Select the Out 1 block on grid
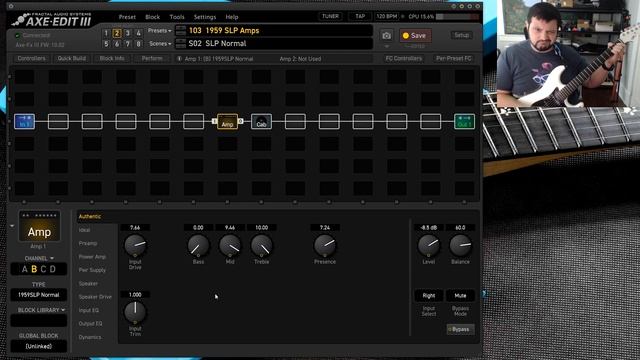The height and width of the screenshot is (360, 640). click(464, 122)
